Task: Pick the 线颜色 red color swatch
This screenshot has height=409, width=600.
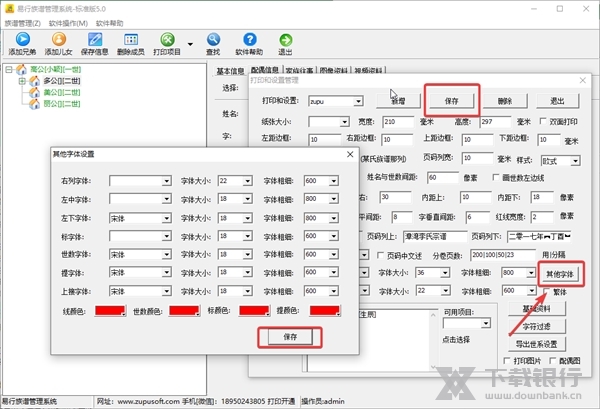Action: tap(110, 311)
